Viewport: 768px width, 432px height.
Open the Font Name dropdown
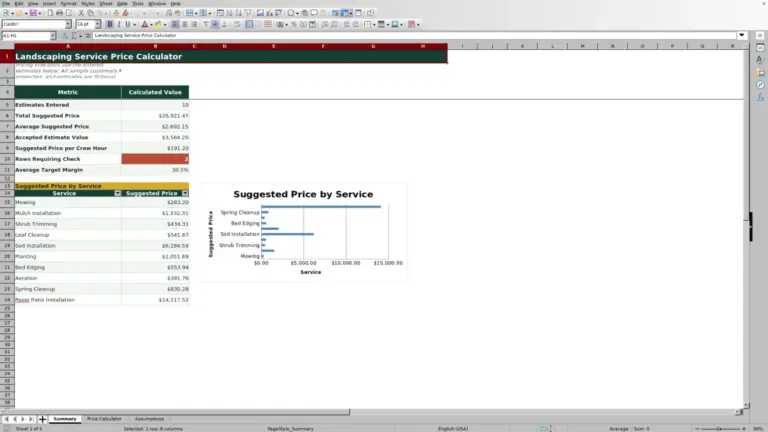tap(68, 24)
